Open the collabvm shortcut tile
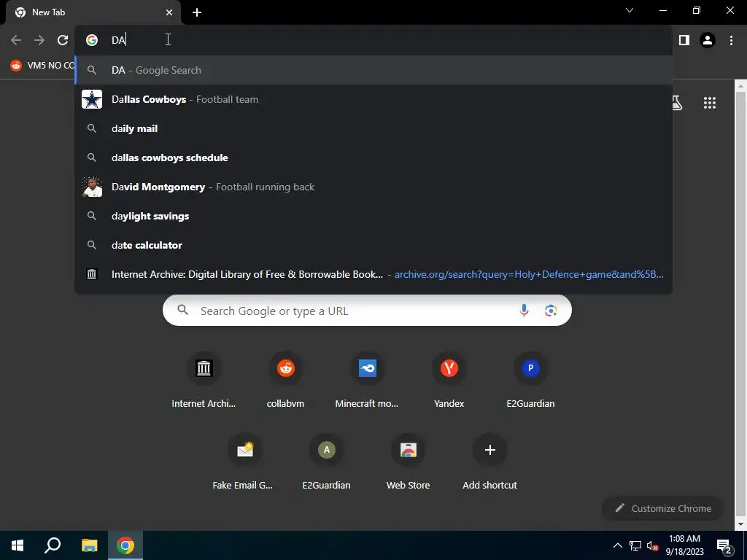This screenshot has height=560, width=747. [285, 381]
